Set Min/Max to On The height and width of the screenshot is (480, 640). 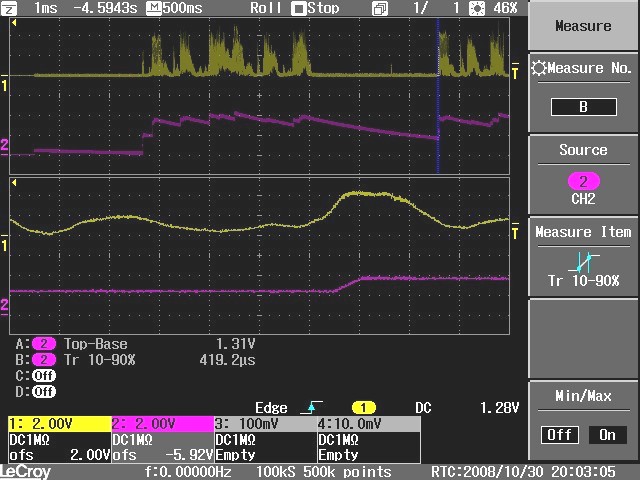607,435
